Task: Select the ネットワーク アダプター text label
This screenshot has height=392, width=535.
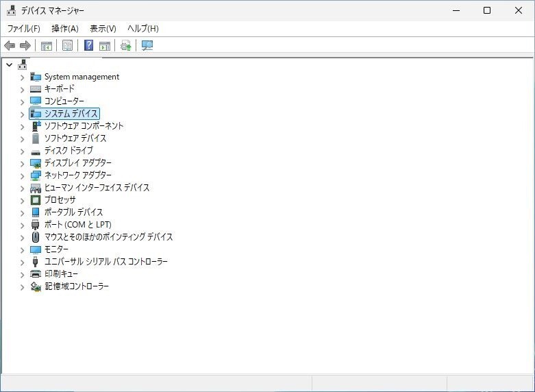Action: click(78, 175)
